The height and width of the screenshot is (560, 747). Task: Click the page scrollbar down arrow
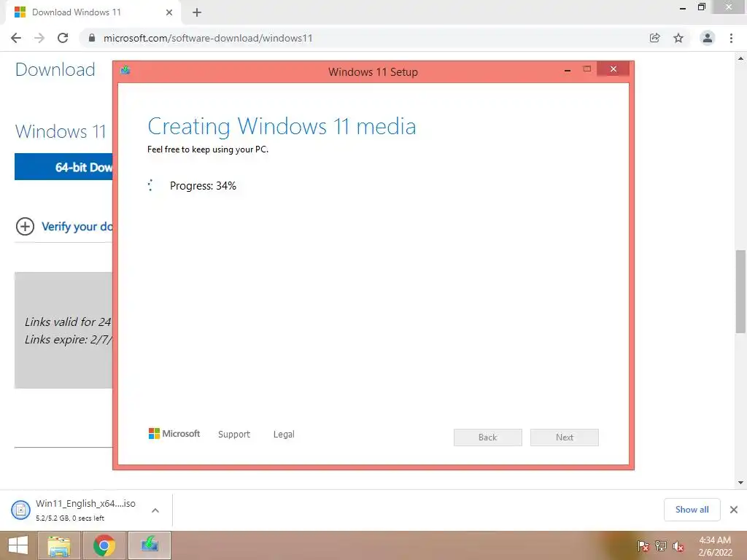point(741,483)
